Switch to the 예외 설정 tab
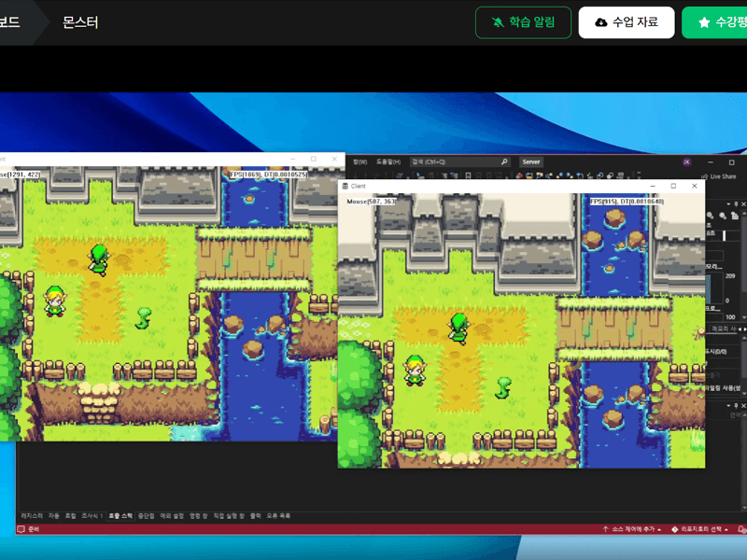The image size is (747, 560). pos(172,516)
